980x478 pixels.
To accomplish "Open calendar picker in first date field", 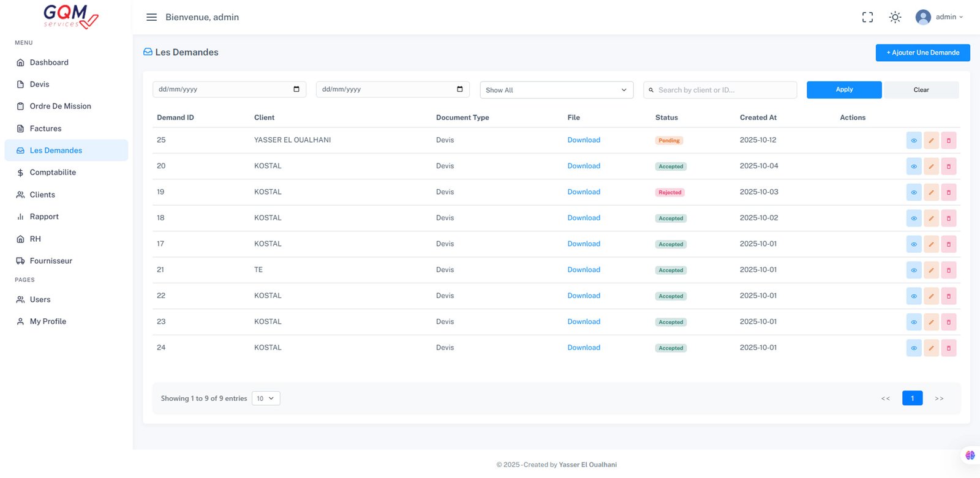I will tap(296, 89).
